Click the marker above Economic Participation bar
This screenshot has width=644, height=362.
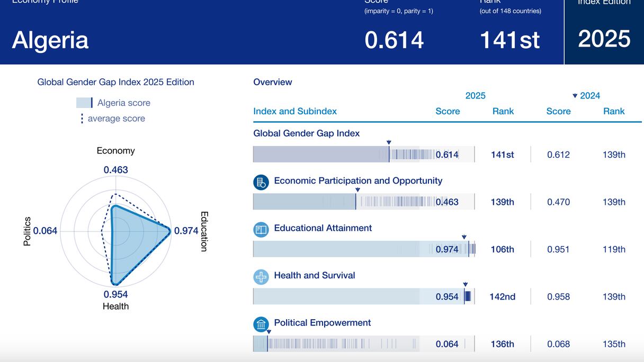pyautogui.click(x=357, y=189)
